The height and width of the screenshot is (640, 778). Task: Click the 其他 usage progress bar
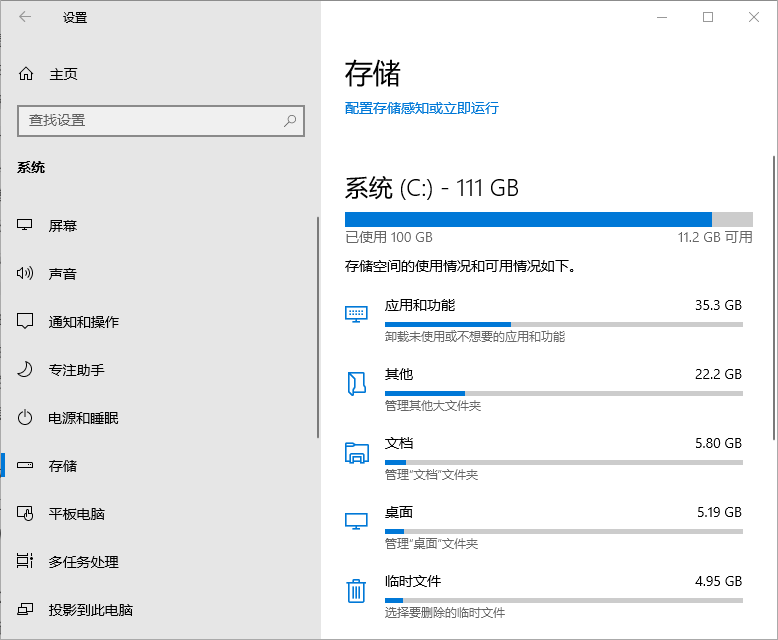click(564, 393)
